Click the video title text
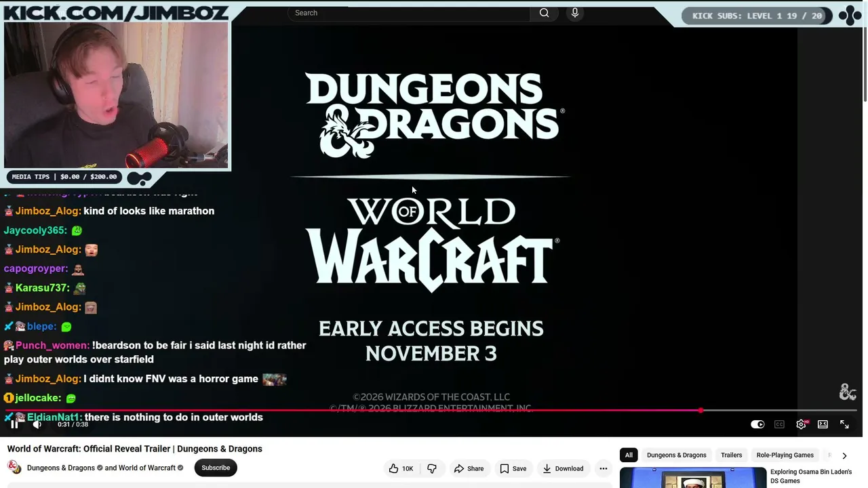 pos(135,449)
